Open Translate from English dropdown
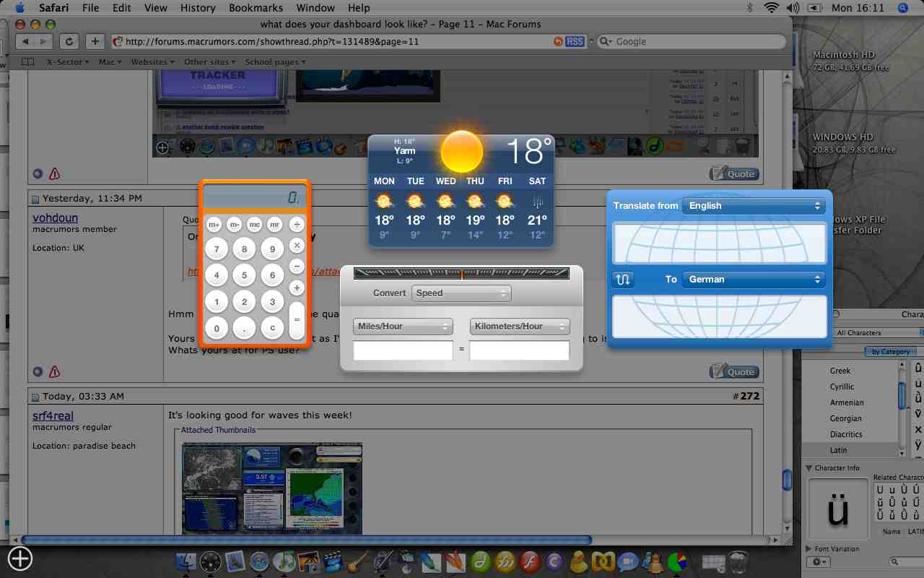 (754, 206)
